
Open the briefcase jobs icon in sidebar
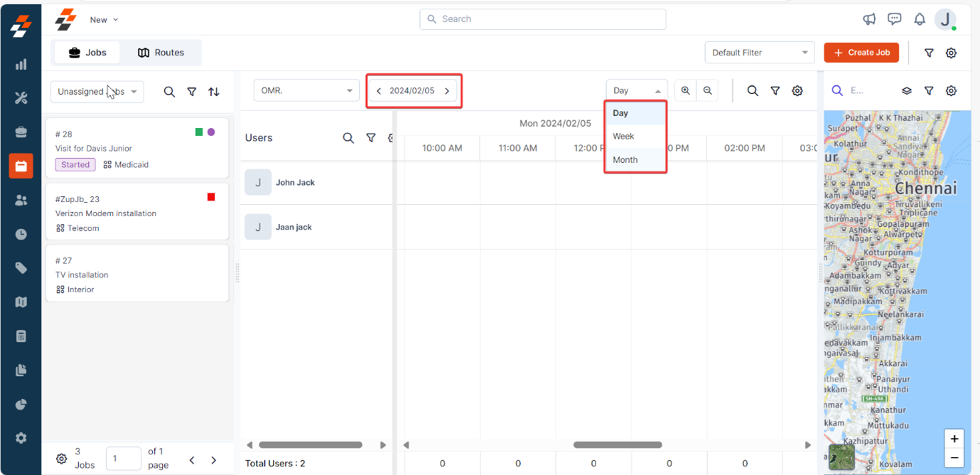[21, 132]
